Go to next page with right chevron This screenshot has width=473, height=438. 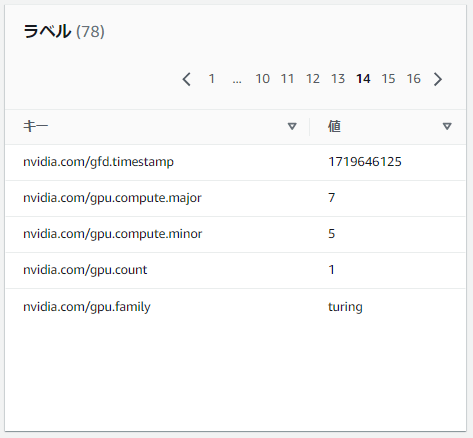click(438, 79)
